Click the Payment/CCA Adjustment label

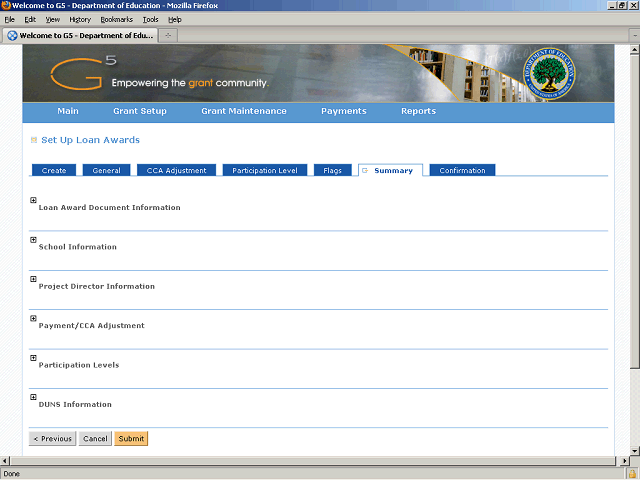91,326
